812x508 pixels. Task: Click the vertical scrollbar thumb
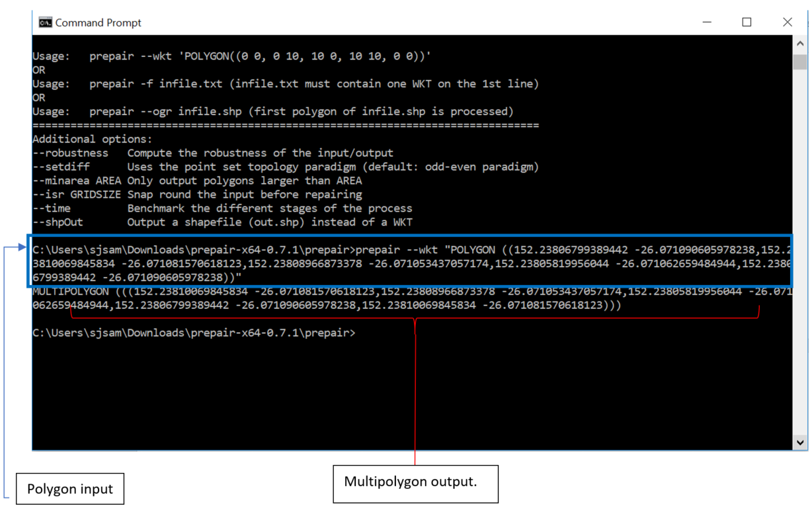tap(800, 62)
